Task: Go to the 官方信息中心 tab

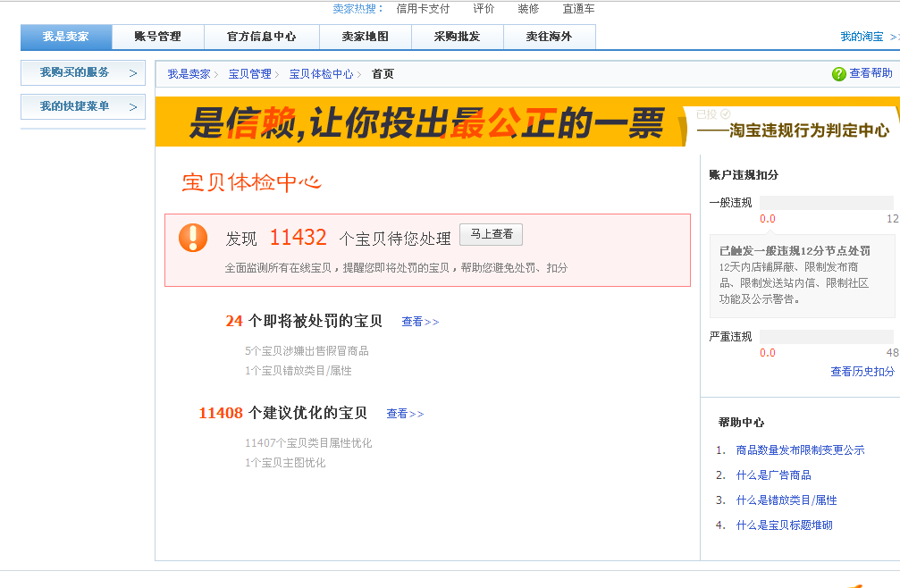Action: pos(262,37)
